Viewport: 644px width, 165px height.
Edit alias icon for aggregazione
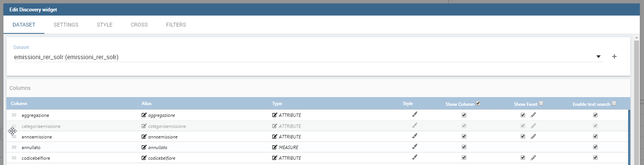(144, 115)
